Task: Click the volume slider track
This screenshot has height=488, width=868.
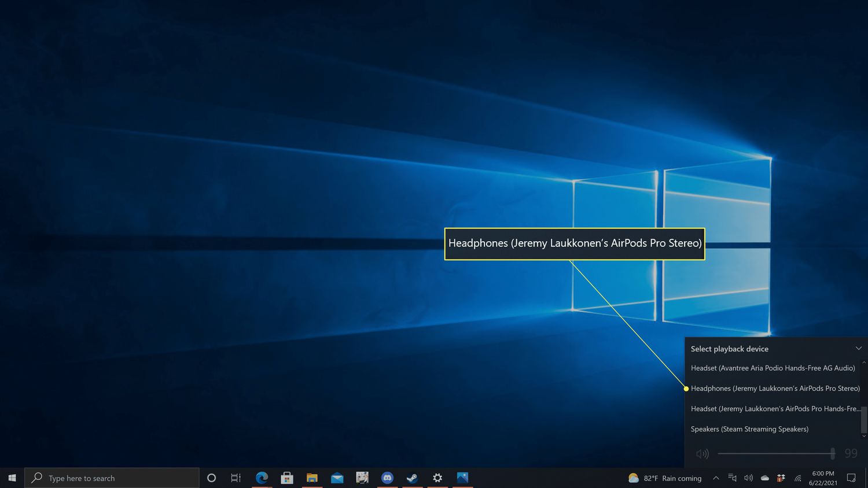Action: (775, 454)
